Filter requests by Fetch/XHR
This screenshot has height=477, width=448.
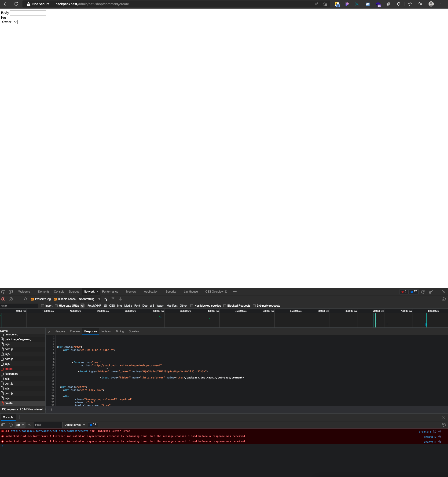click(x=94, y=305)
